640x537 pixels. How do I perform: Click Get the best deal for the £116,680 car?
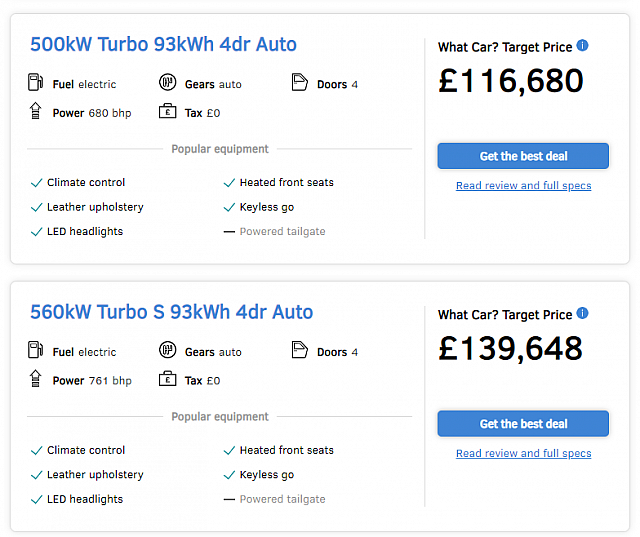[x=523, y=156]
